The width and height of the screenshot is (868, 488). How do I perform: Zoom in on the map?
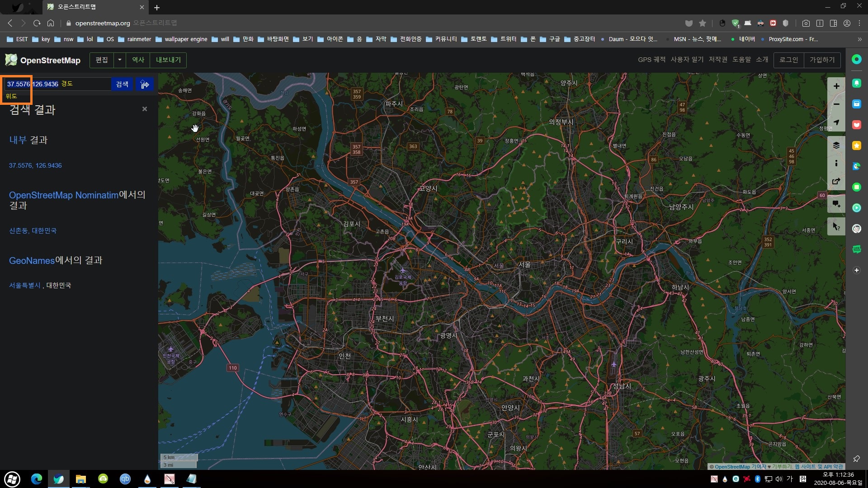pyautogui.click(x=836, y=86)
